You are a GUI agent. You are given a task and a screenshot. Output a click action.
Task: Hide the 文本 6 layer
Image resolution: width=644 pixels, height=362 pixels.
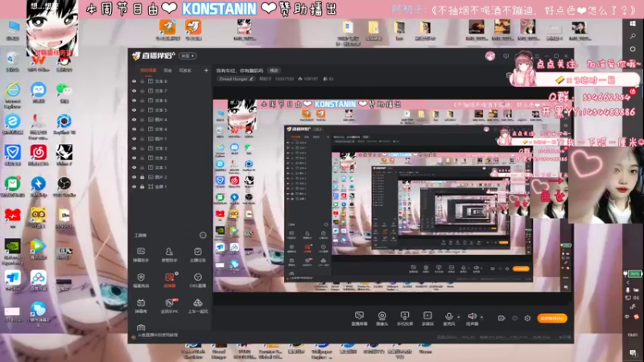(x=134, y=101)
